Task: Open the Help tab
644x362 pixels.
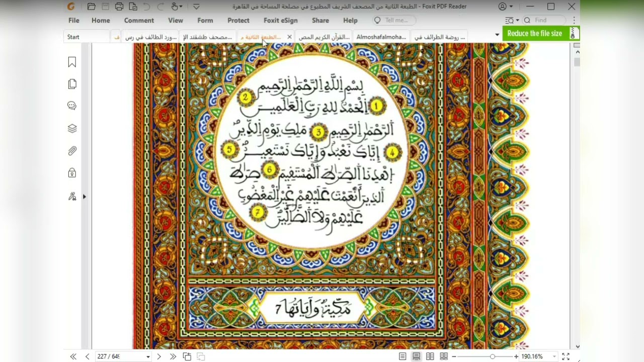Action: click(350, 21)
